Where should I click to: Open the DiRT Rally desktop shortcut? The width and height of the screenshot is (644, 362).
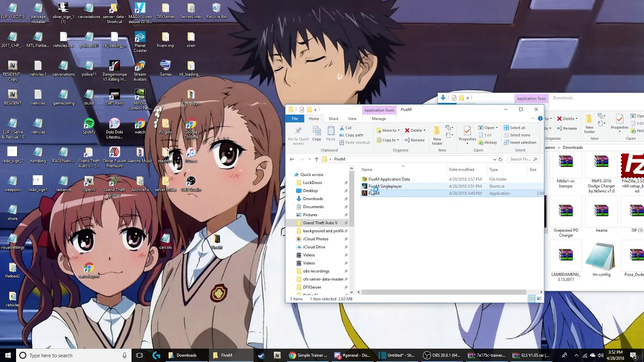coord(115,97)
